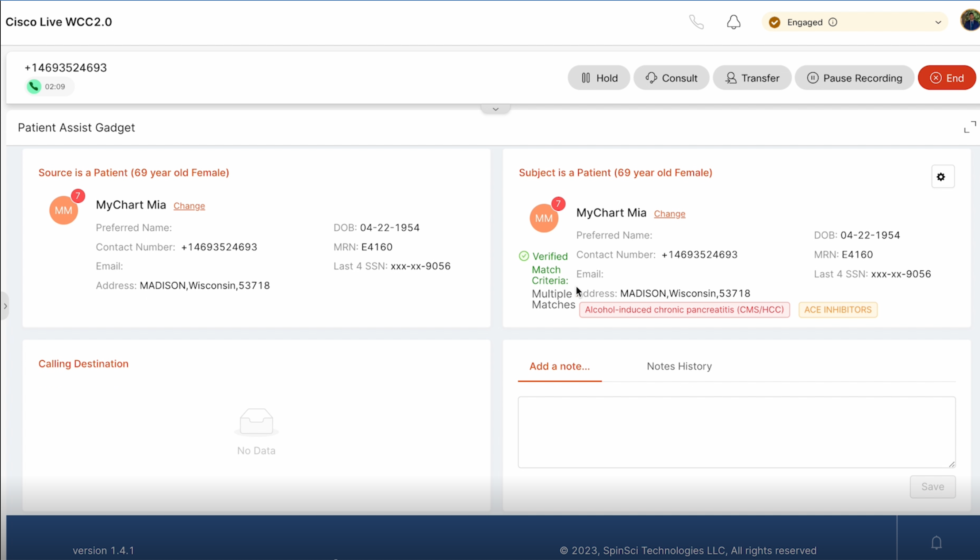Image resolution: width=980 pixels, height=560 pixels.
Task: Click the Source Last 4 SSN xxx-xx-9056
Action: point(420,266)
